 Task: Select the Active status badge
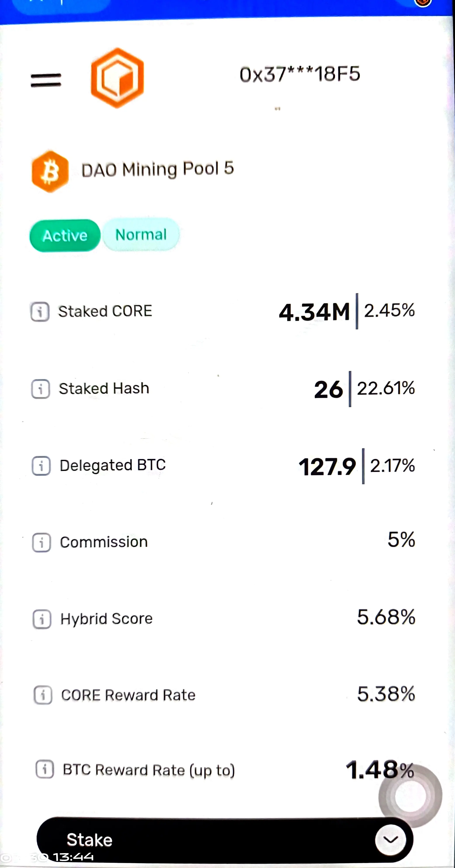coord(65,235)
